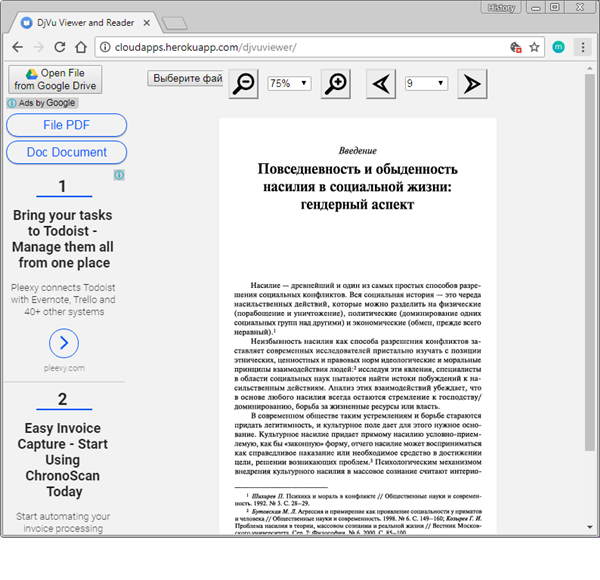
Task: Click the Ads by Google label
Action: 47,103
